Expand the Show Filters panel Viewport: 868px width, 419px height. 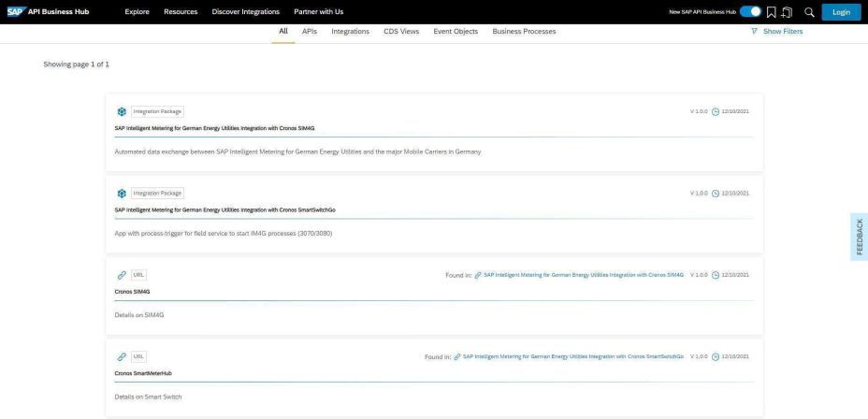[776, 32]
